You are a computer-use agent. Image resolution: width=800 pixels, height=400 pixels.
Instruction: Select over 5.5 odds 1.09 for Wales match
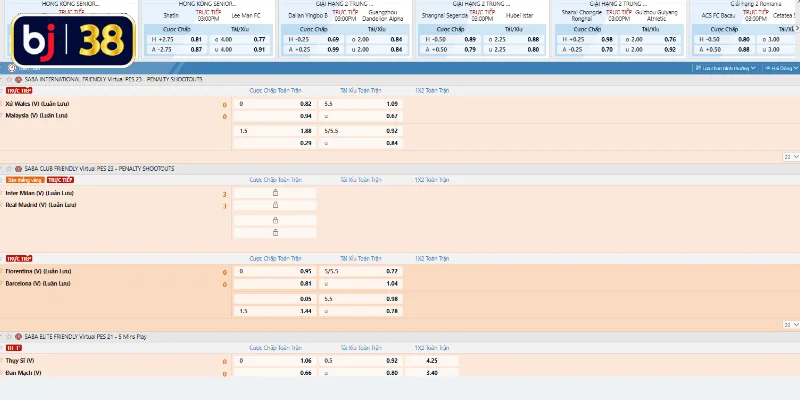[361, 104]
